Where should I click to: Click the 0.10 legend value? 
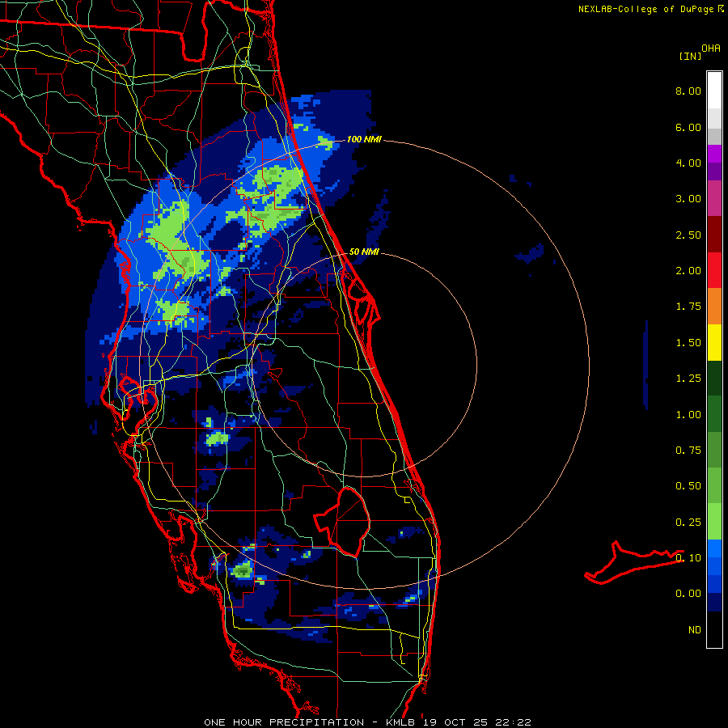click(688, 557)
